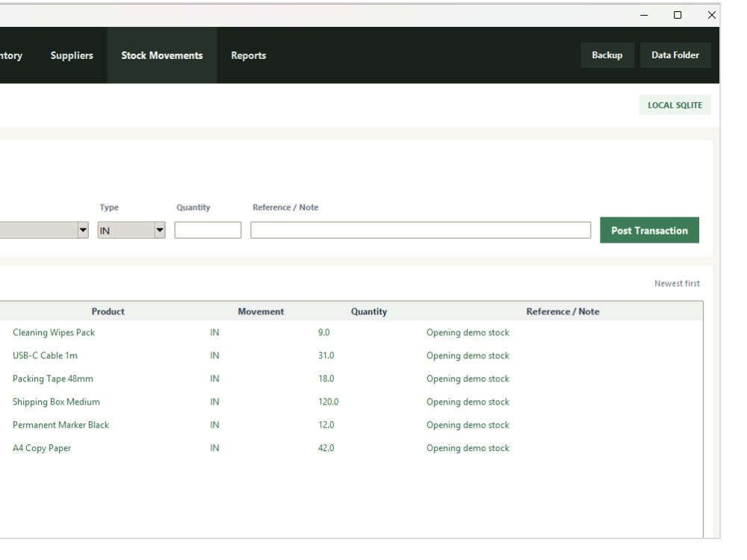Viewport: 747px width, 560px height.
Task: Sort by Movement column header
Action: click(261, 311)
